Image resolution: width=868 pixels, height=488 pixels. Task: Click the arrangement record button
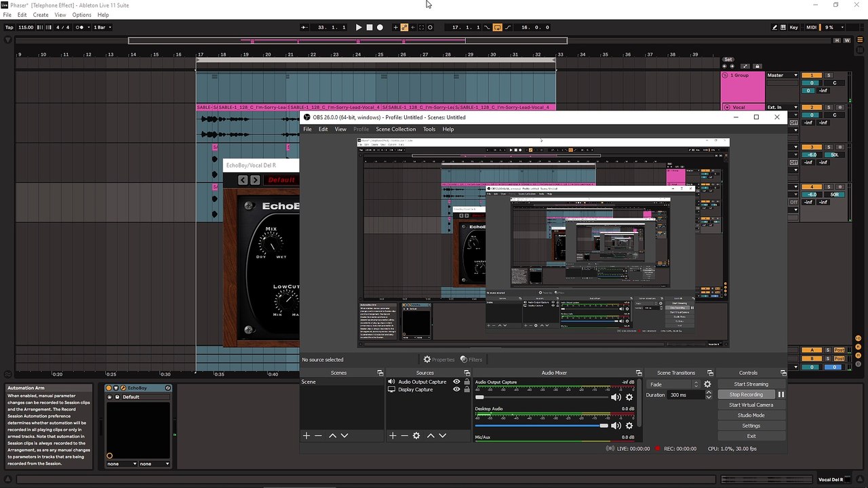pyautogui.click(x=380, y=28)
